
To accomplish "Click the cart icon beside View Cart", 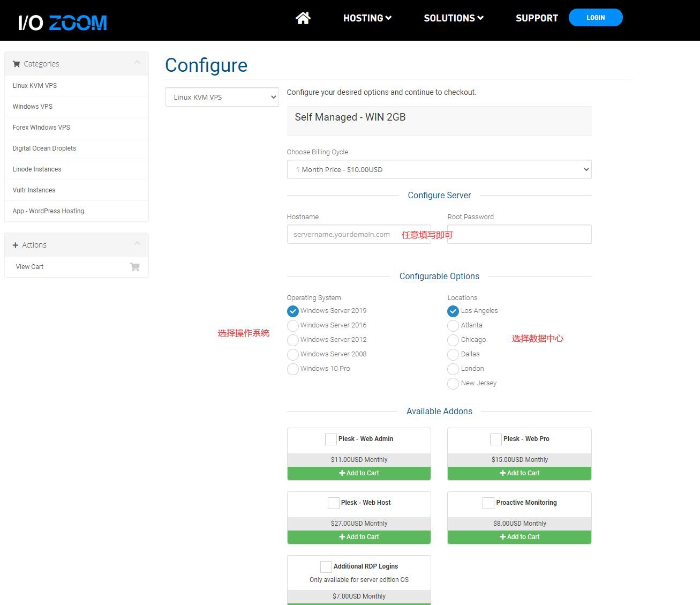I will tap(135, 267).
